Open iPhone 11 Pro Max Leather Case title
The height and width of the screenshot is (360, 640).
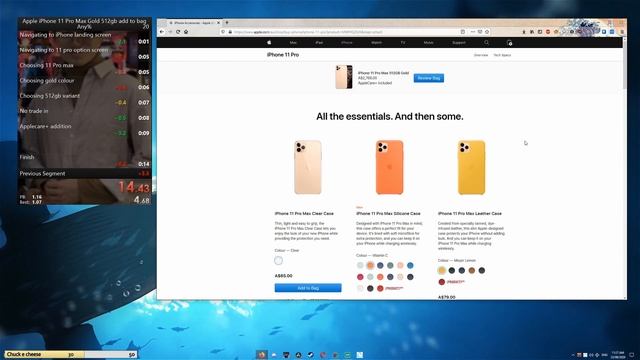point(470,213)
